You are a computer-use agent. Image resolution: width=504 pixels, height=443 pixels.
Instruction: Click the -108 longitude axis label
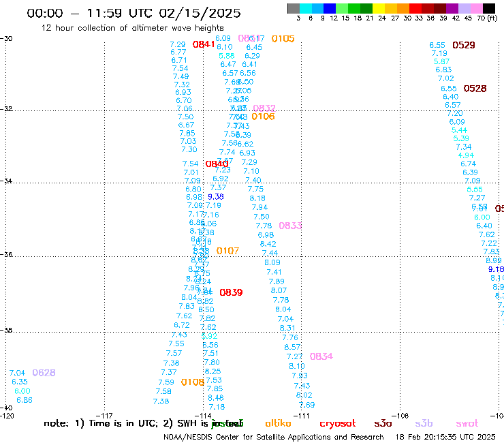(x=400, y=416)
